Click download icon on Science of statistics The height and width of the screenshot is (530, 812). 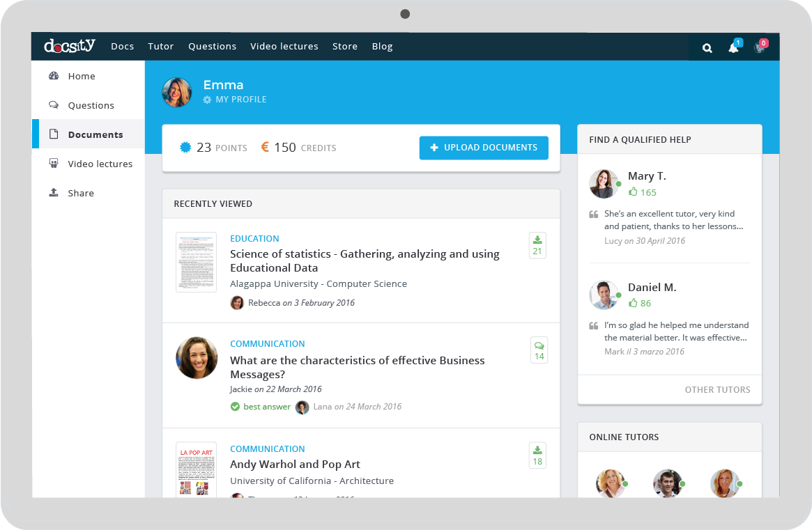(x=537, y=240)
